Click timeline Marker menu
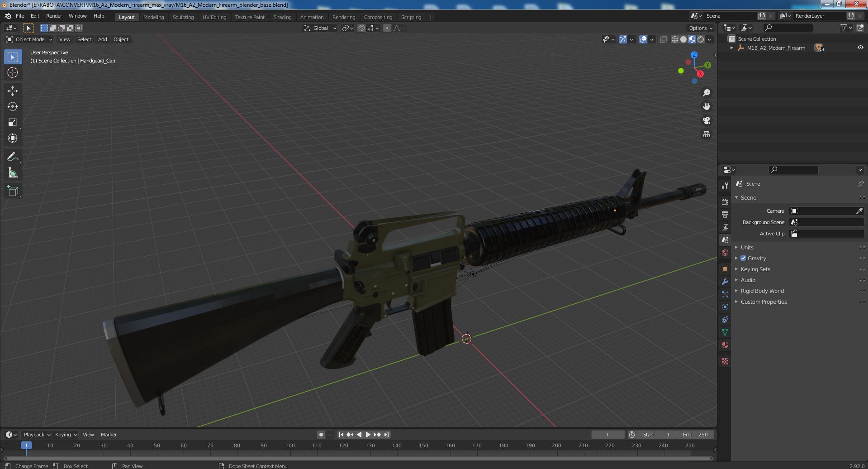Screen dimensions: 868x469 pos(109,435)
